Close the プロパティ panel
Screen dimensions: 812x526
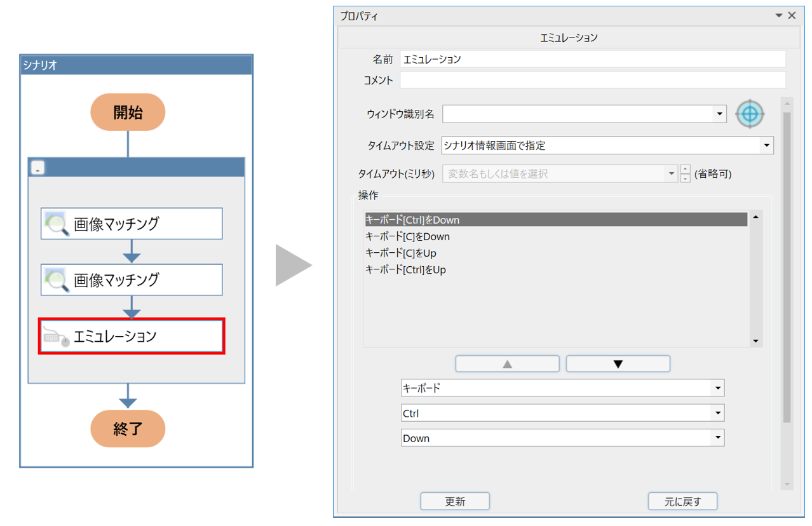coord(792,16)
